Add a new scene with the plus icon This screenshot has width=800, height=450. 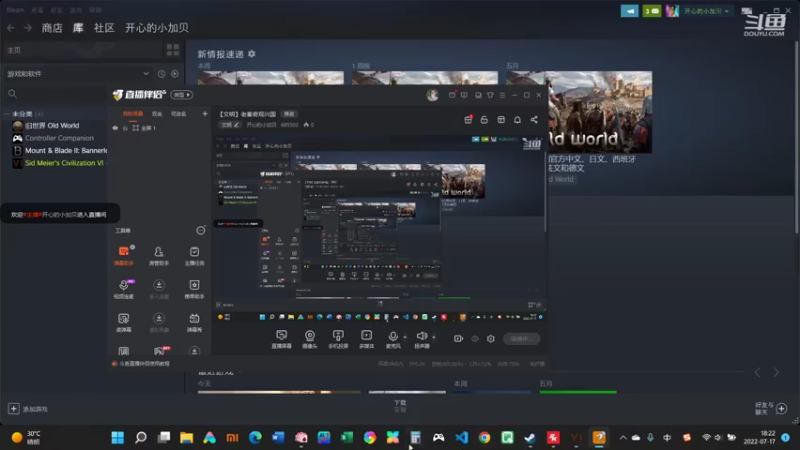pyautogui.click(x=205, y=114)
